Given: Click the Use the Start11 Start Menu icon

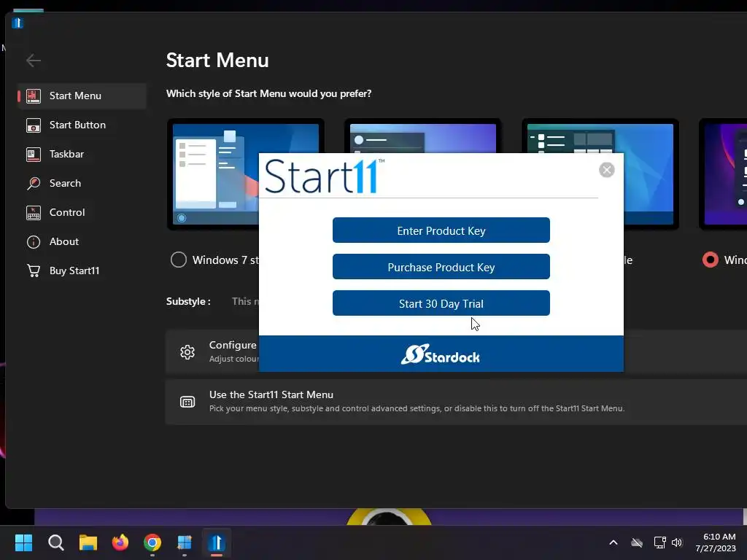Looking at the screenshot, I should pyautogui.click(x=187, y=402).
